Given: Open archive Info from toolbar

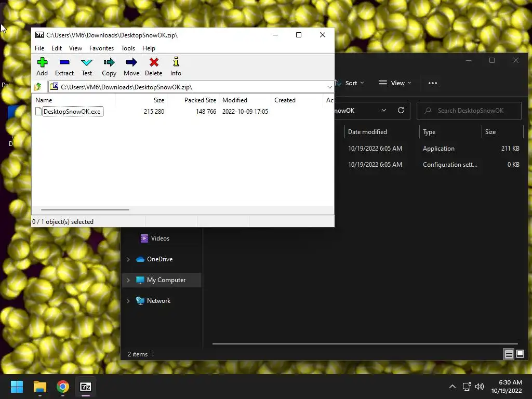Looking at the screenshot, I should pos(176,66).
